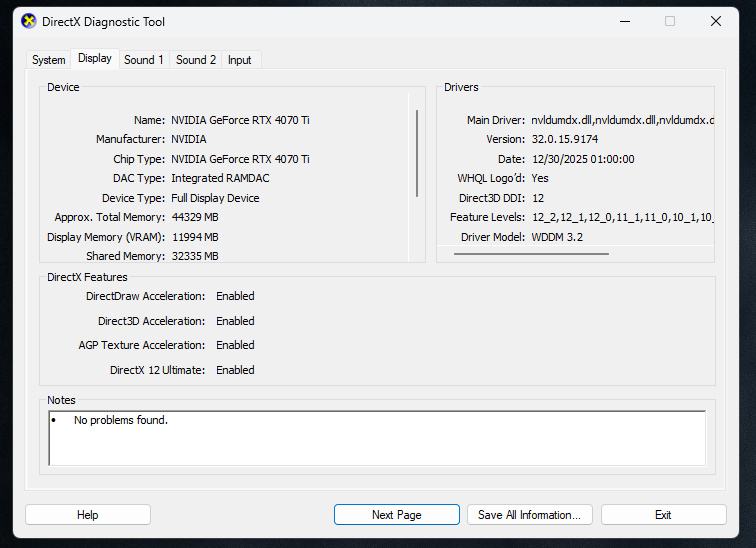Click the AGP Texture Acceleration Enabled value
The height and width of the screenshot is (548, 756).
tap(235, 345)
